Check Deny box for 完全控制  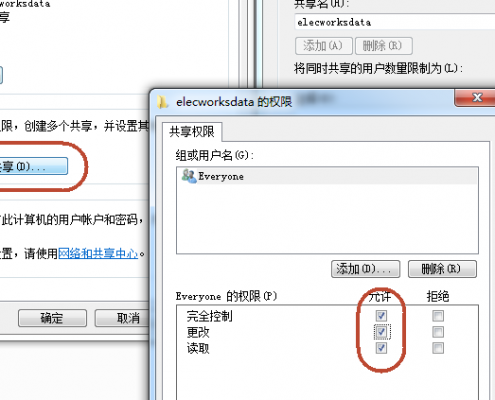click(x=438, y=315)
